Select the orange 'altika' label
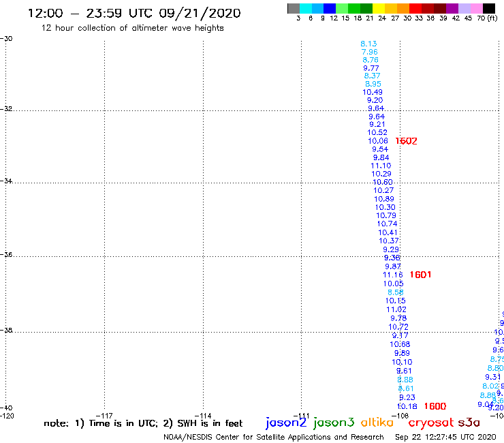This screenshot has width=504, height=443. click(377, 422)
